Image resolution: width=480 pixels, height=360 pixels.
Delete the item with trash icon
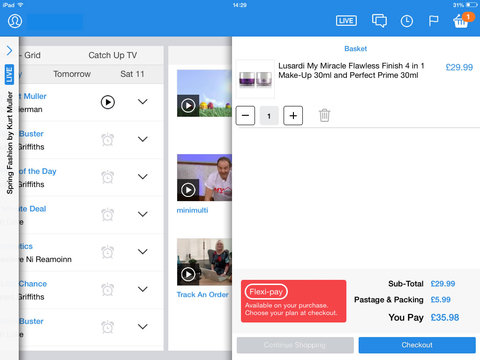324,115
